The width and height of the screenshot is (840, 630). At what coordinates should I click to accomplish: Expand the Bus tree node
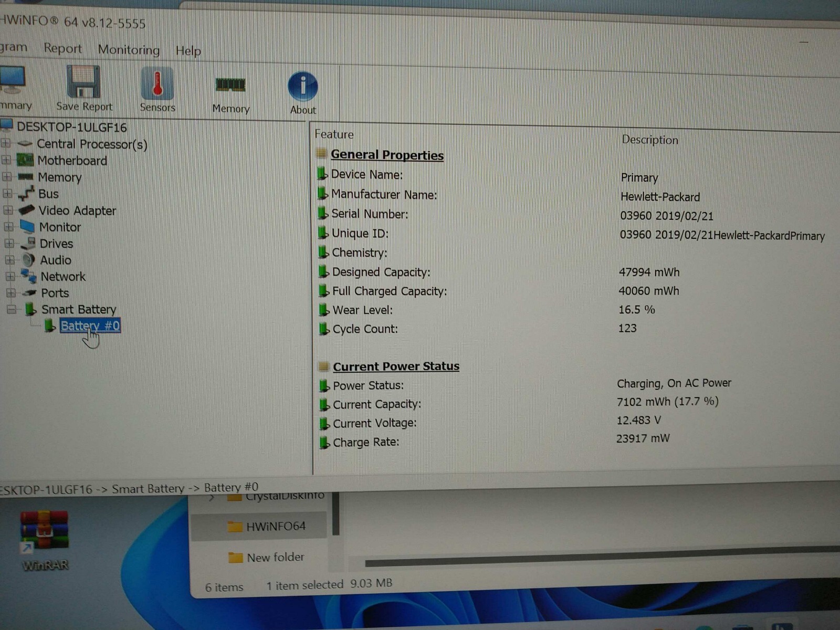[x=7, y=193]
